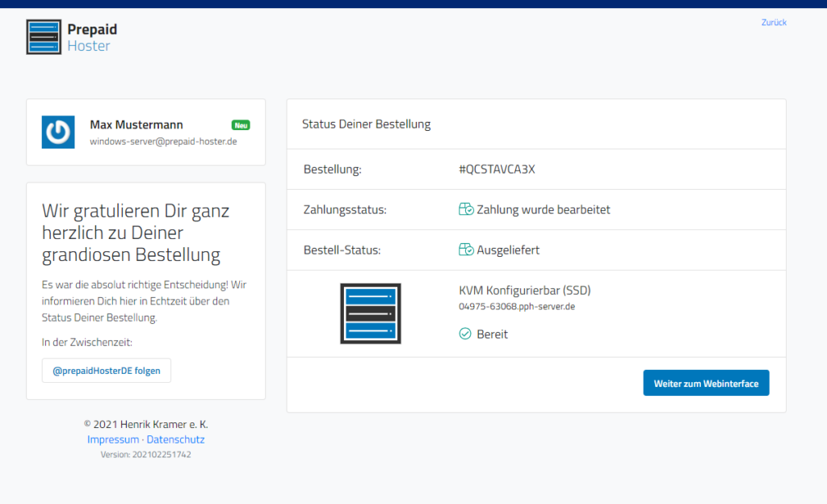Open the Impressum link
Image resolution: width=827 pixels, height=504 pixels.
(x=113, y=439)
